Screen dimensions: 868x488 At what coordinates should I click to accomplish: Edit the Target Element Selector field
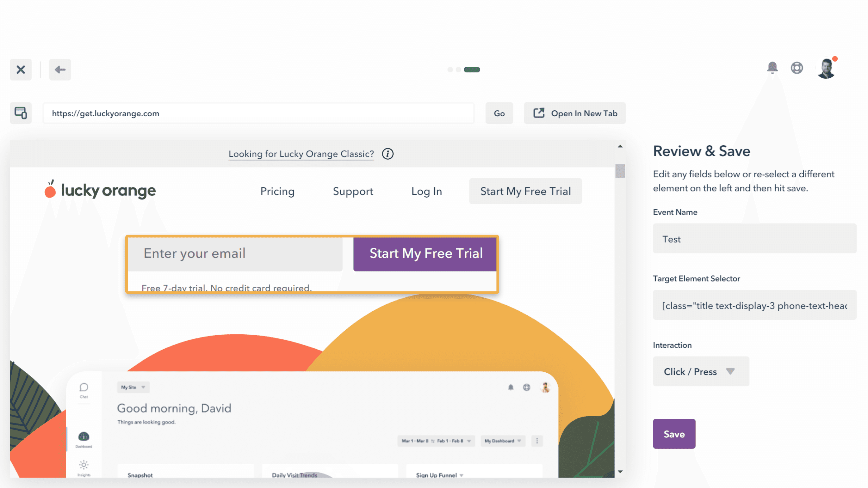(754, 305)
